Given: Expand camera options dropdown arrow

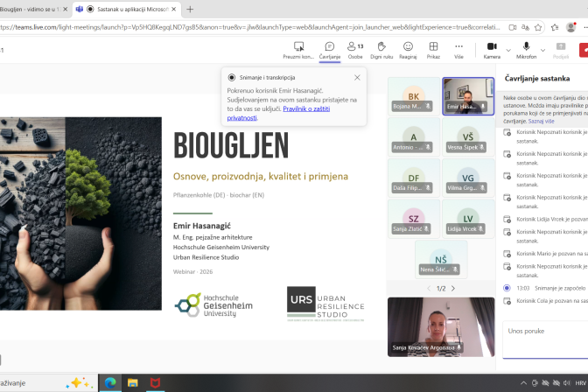Looking at the screenshot, I should point(508,50).
